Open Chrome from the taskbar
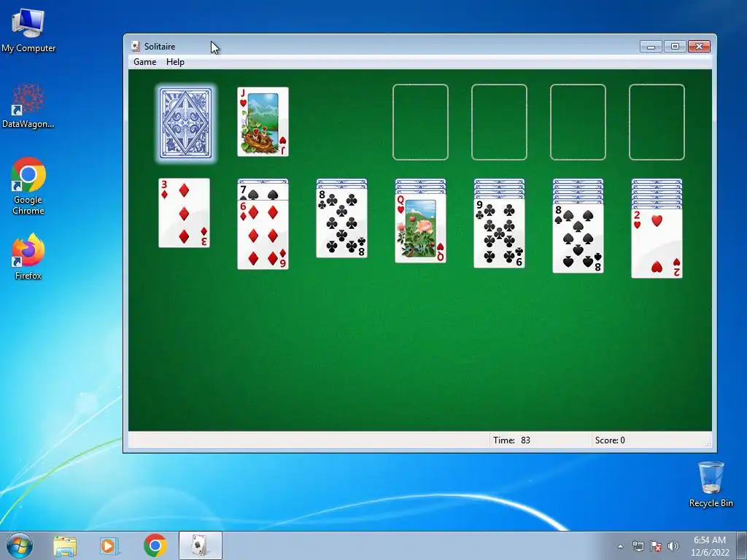Viewport: 747px width, 560px height. [155, 545]
